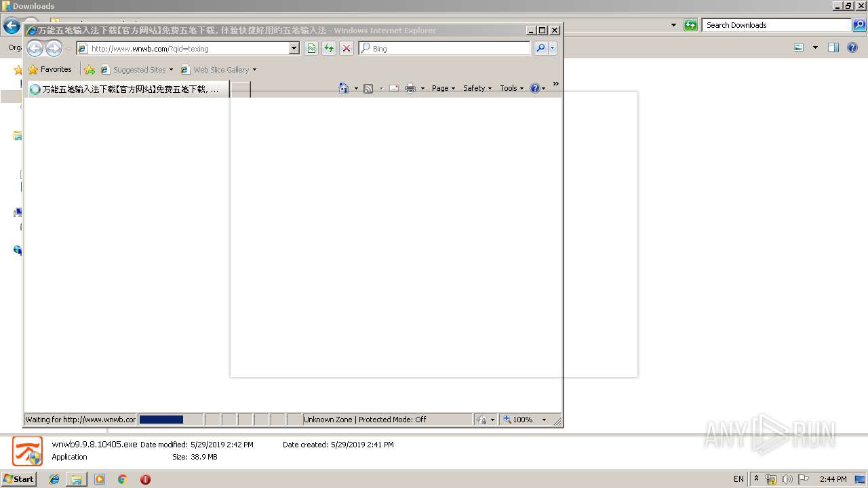Screen dimensions: 868x488
Task: Click the wnwb.com URL address field
Action: tap(183, 49)
